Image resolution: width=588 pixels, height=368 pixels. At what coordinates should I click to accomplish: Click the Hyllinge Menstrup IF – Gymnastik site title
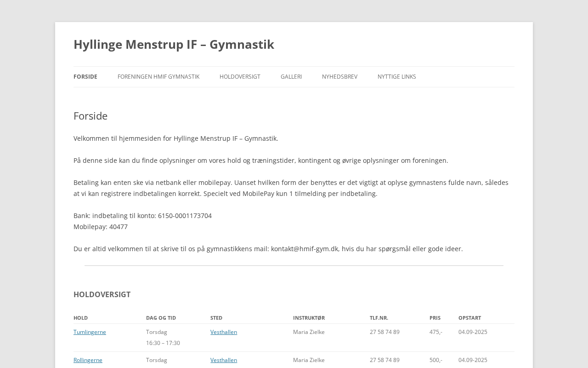click(x=174, y=44)
